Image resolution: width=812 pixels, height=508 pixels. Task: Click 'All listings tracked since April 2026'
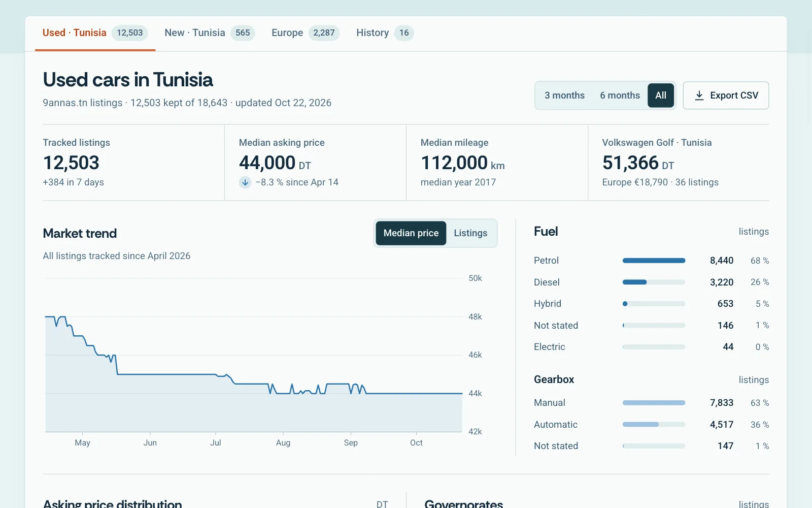click(x=117, y=256)
